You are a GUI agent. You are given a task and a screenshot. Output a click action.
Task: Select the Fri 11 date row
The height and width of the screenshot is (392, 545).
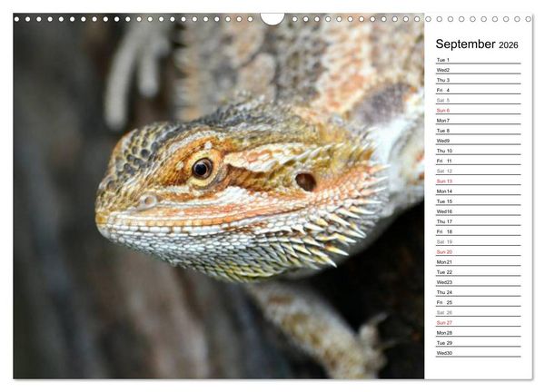479,161
